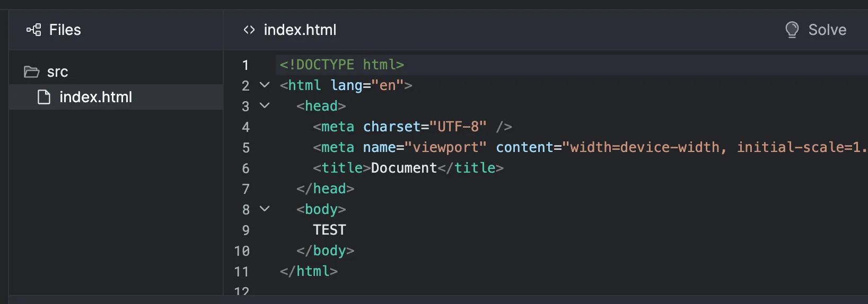Viewport: 868px width, 304px height.
Task: Click the Files panel tree icon
Action: 33,30
